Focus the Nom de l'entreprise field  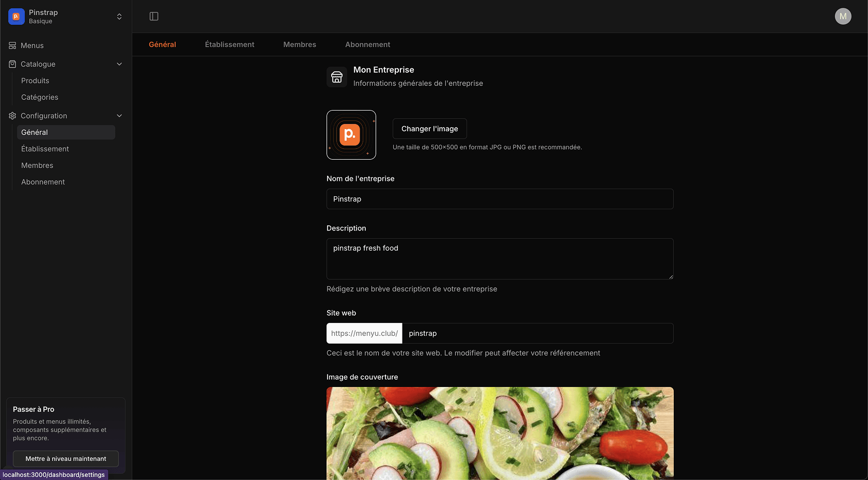[500, 199]
